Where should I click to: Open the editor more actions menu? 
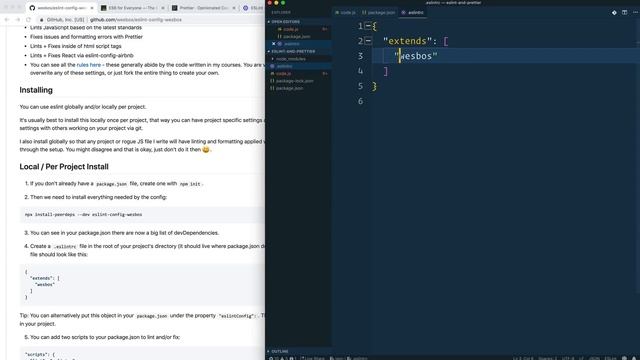point(635,13)
